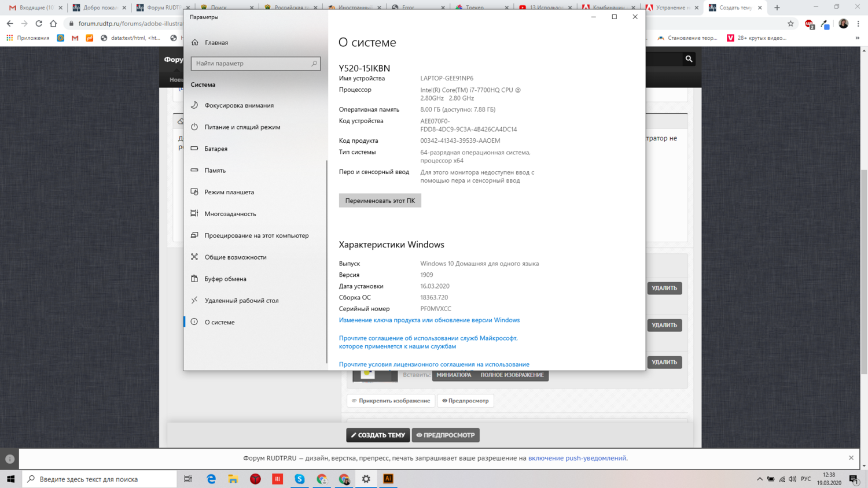The height and width of the screenshot is (488, 868).
Task: Reload the forum page
Action: (39, 24)
